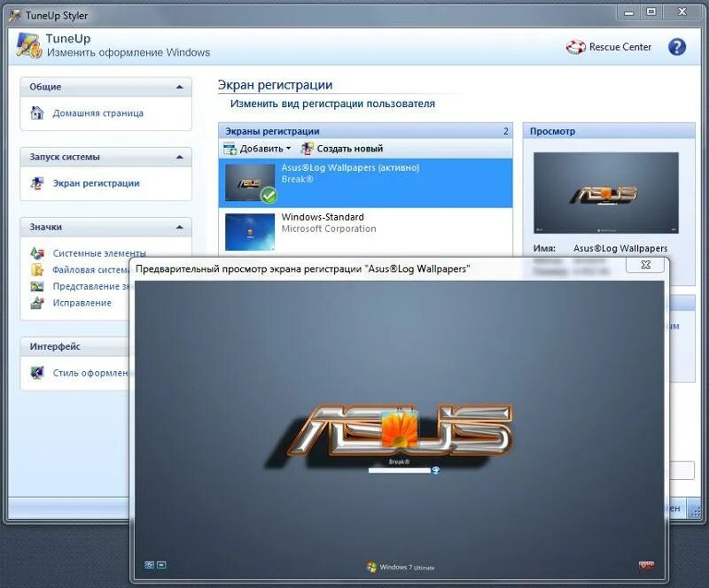
Task: Open the Rescue Center lifebuoy icon
Action: tap(575, 47)
